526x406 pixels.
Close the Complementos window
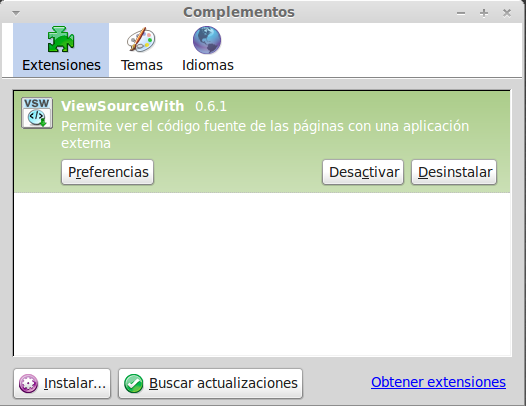click(x=507, y=13)
